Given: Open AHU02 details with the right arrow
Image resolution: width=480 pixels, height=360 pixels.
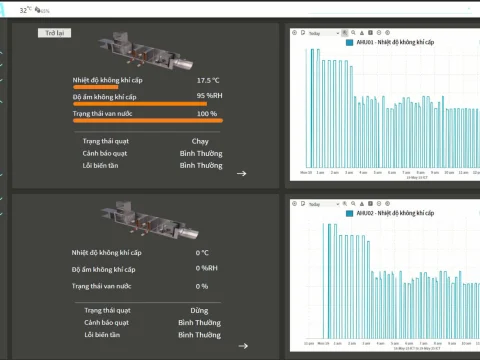Looking at the screenshot, I should coord(243,346).
